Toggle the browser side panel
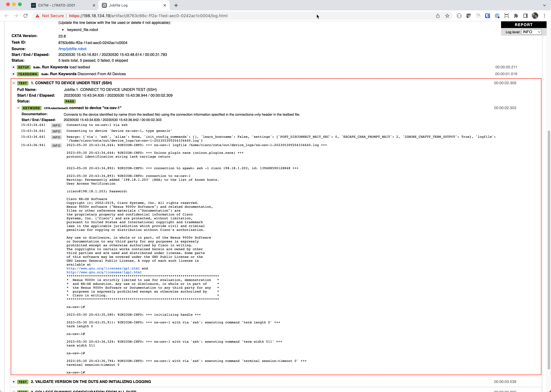The height and width of the screenshot is (392, 551). (525, 16)
